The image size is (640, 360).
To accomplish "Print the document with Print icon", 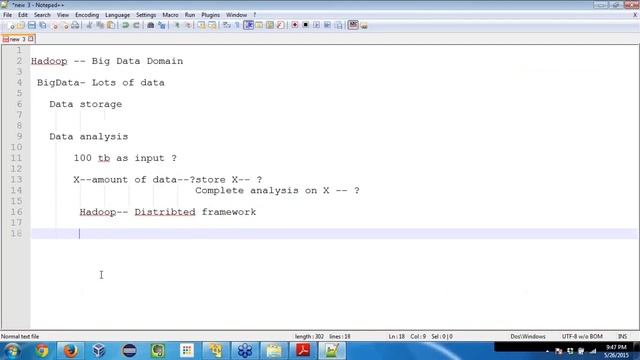I will (75, 25).
